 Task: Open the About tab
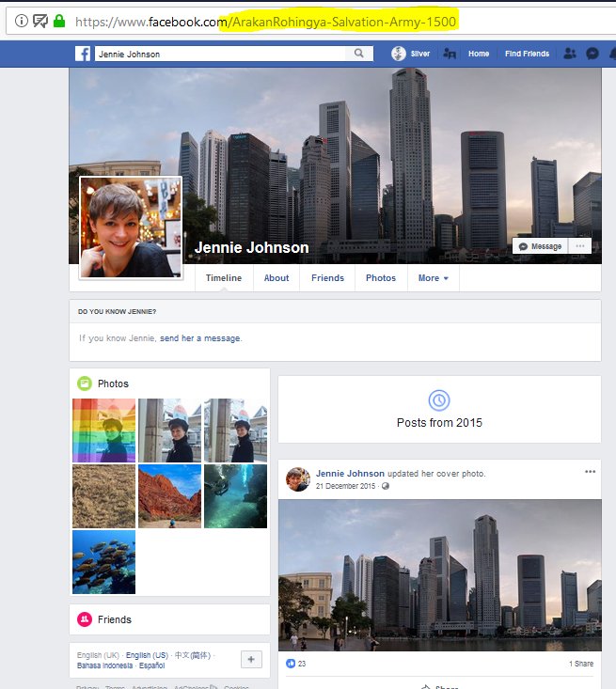tap(276, 278)
